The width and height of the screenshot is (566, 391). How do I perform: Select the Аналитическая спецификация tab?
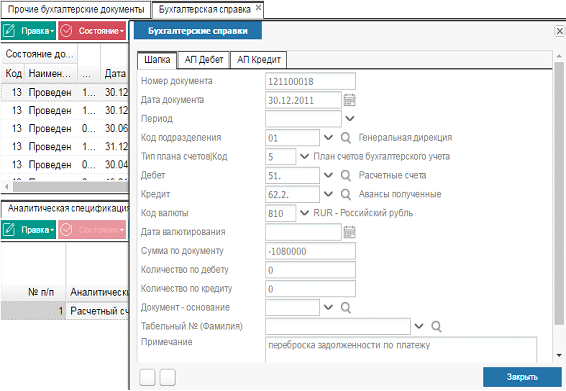[66, 209]
